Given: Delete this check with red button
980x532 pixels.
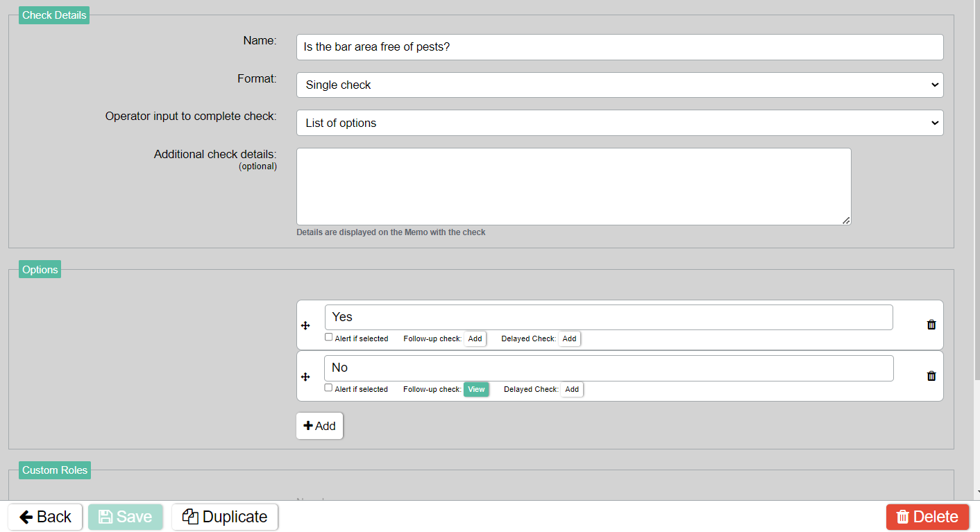Looking at the screenshot, I should (x=927, y=517).
